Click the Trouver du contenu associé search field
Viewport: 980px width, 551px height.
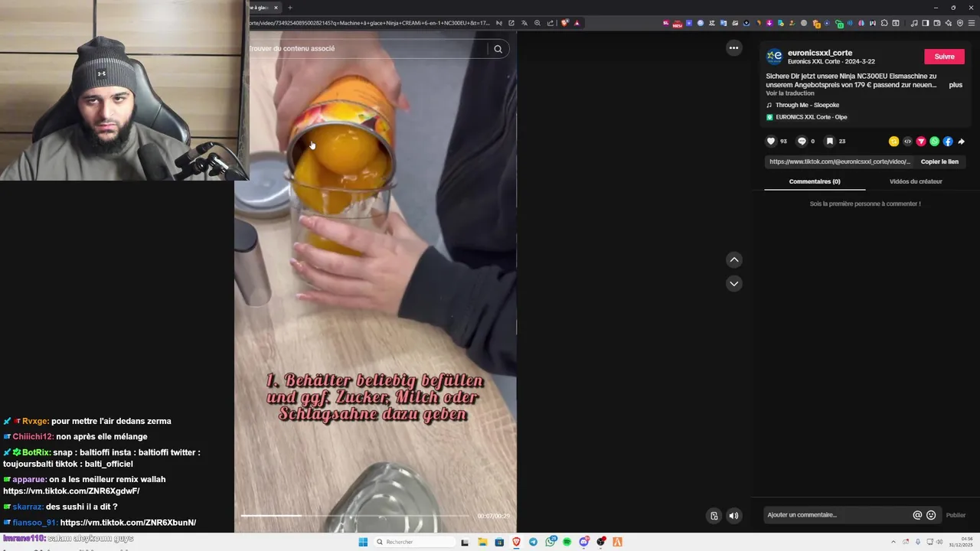[x=367, y=49]
